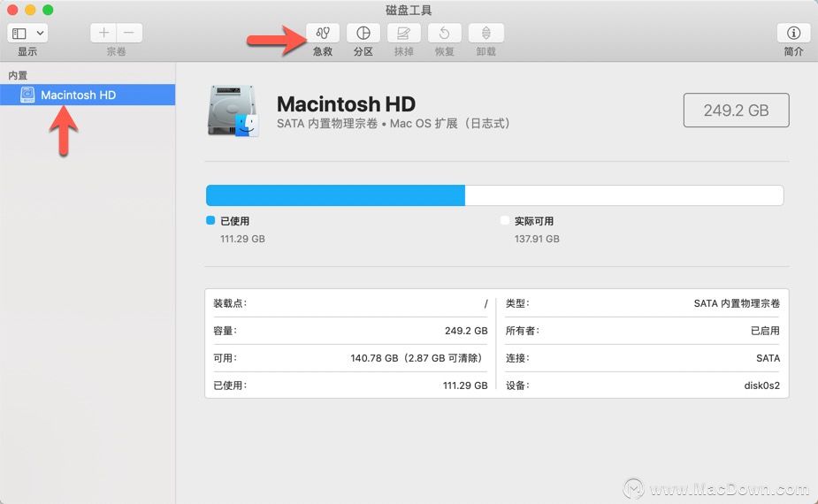Click the Unmount (卸载) toolbar icon
This screenshot has height=504, width=818.
click(485, 33)
